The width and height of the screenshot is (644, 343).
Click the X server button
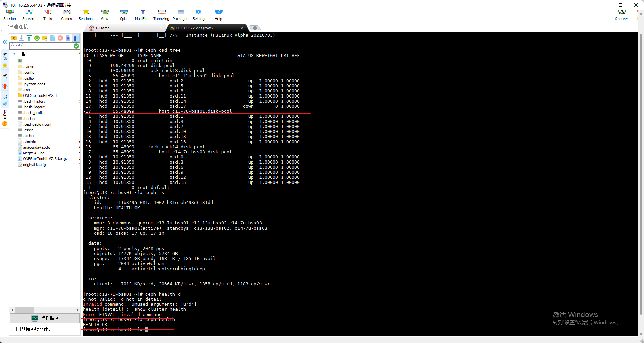coord(621,15)
